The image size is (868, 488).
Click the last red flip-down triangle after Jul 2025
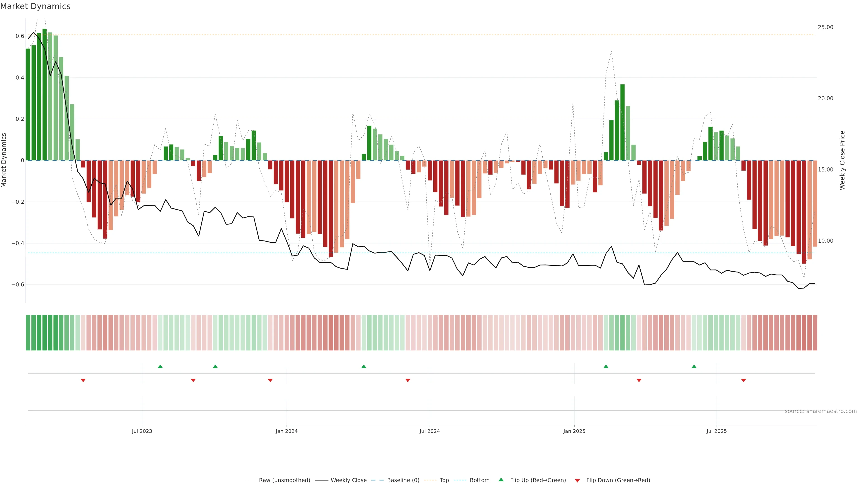pyautogui.click(x=743, y=380)
